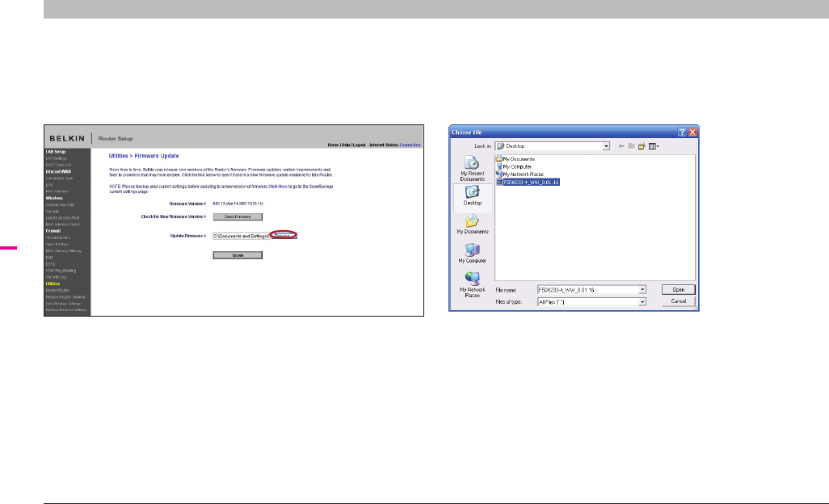Select My Network Places in file list
The width and height of the screenshot is (829, 504).
pyautogui.click(x=520, y=174)
